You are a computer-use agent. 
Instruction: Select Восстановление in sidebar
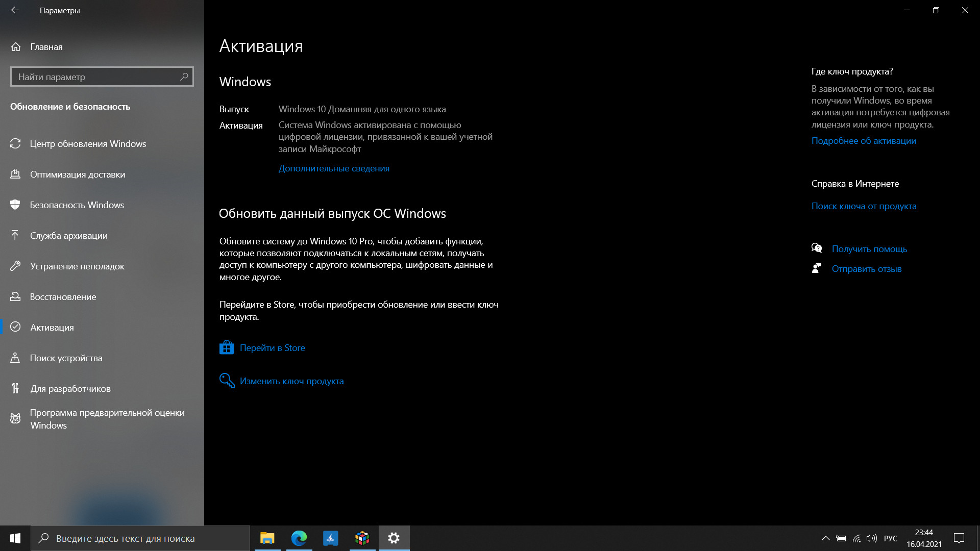pyautogui.click(x=102, y=297)
